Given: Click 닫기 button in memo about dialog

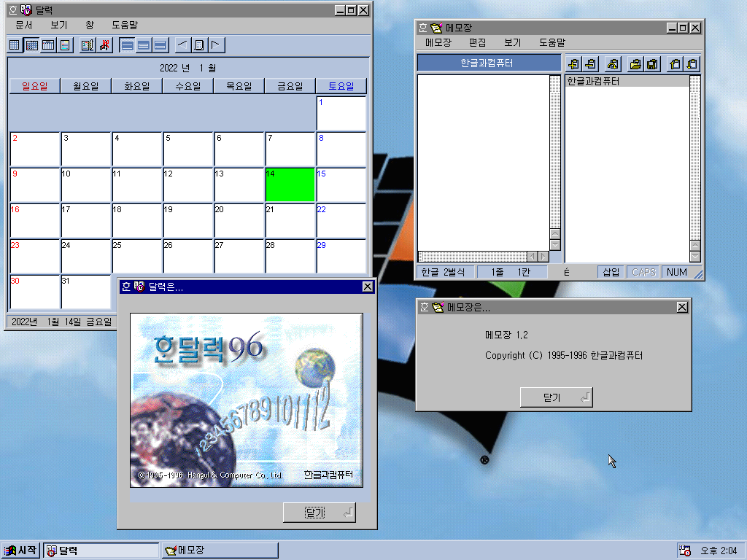Looking at the screenshot, I should [556, 397].
